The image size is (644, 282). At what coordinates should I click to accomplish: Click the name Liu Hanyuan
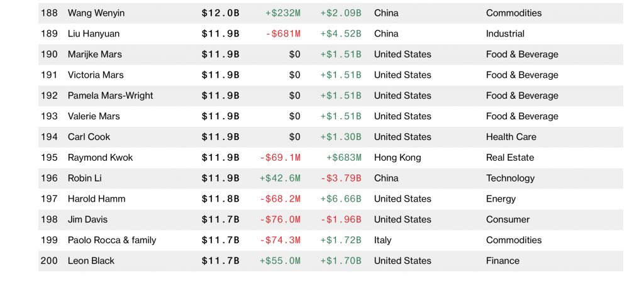93,34
